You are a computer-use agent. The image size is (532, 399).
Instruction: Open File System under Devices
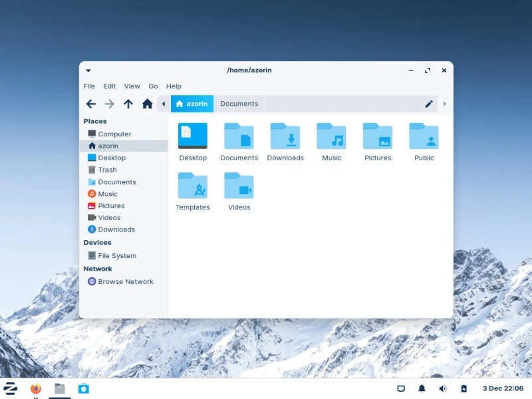coord(117,255)
